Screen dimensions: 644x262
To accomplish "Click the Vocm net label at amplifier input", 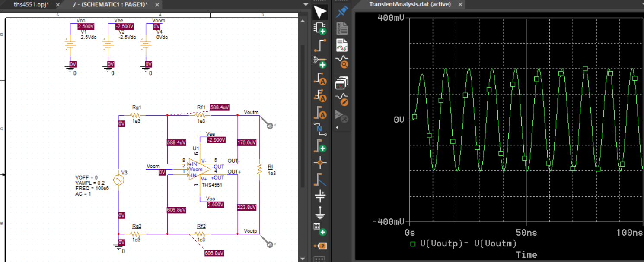I will (x=153, y=166).
